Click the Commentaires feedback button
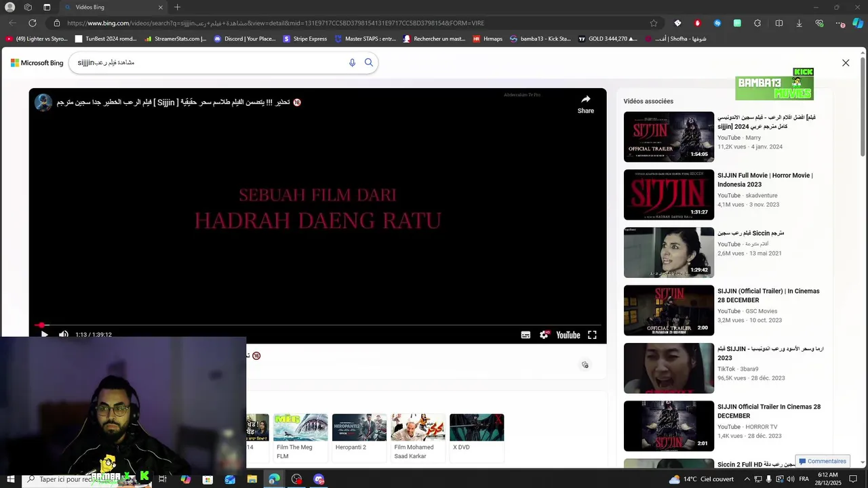 [x=823, y=461]
